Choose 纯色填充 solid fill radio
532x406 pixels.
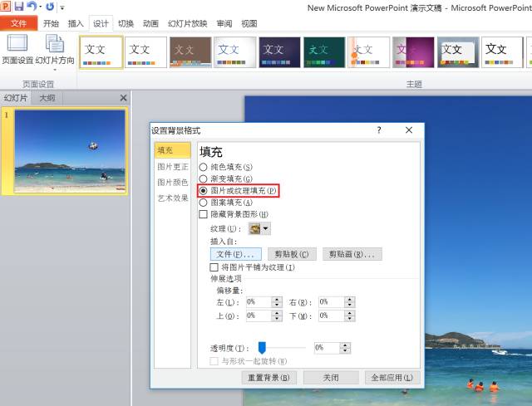pyautogui.click(x=203, y=167)
